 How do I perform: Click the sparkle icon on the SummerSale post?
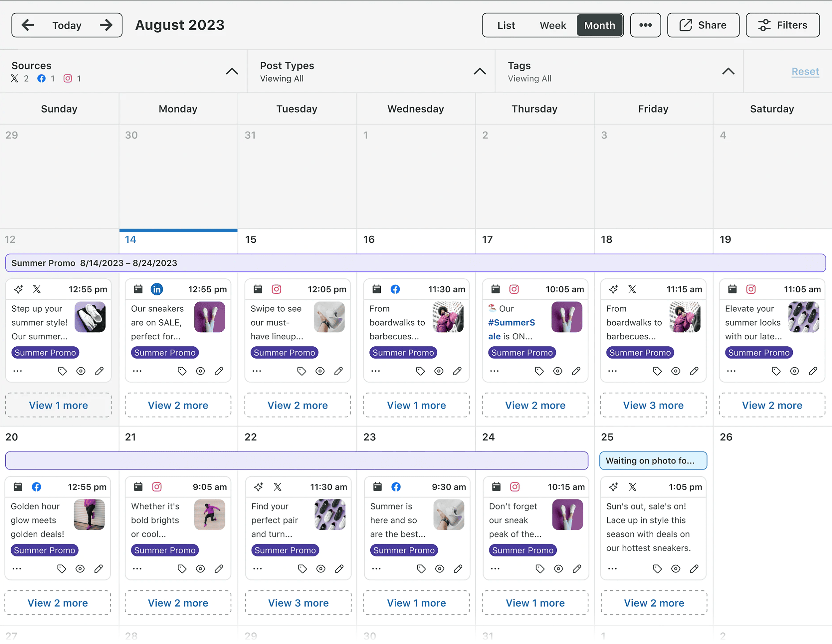point(495,289)
